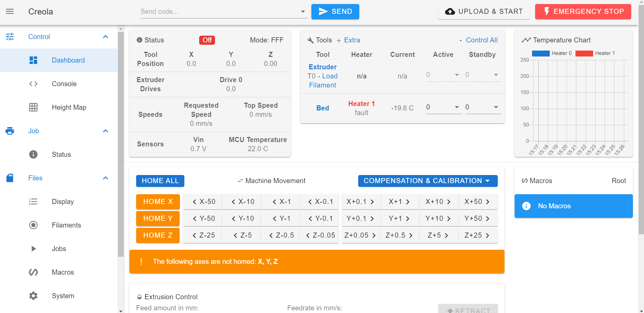This screenshot has width=644, height=313.
Task: Open Bed active temperature dropdown
Action: pyautogui.click(x=457, y=107)
